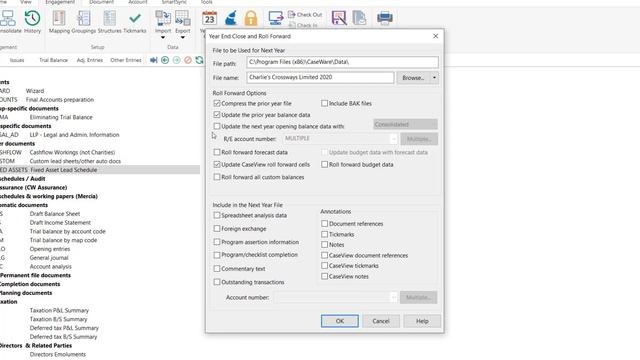Click the orange Lock Down padlock icon
Viewport: 640px width, 360px height.
click(251, 18)
